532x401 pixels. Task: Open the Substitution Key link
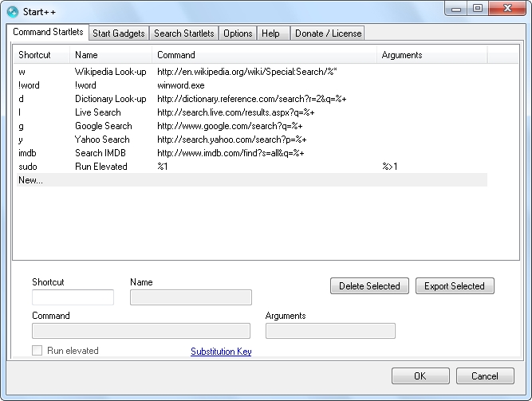(221, 352)
